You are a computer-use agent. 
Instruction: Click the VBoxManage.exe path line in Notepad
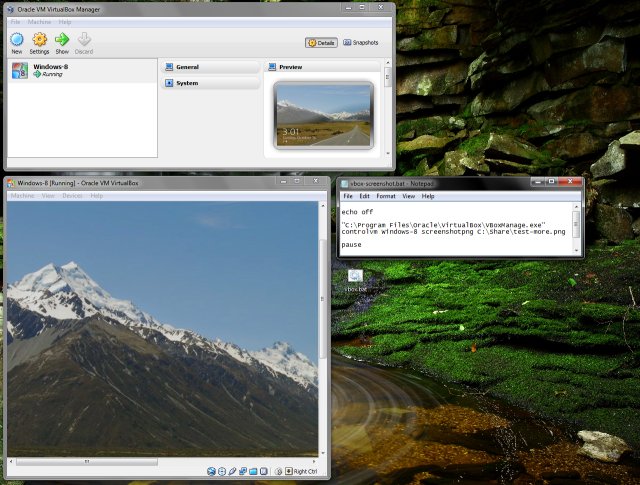click(444, 225)
